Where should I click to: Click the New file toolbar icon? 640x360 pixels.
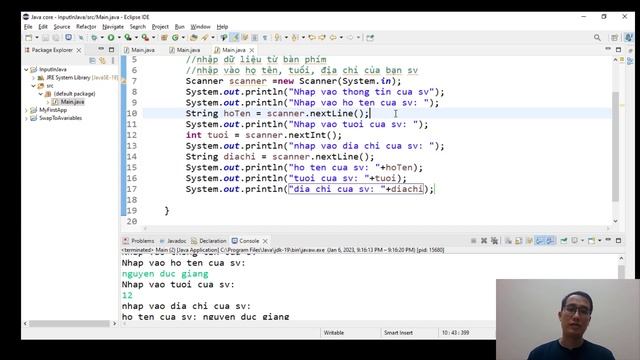(29, 38)
